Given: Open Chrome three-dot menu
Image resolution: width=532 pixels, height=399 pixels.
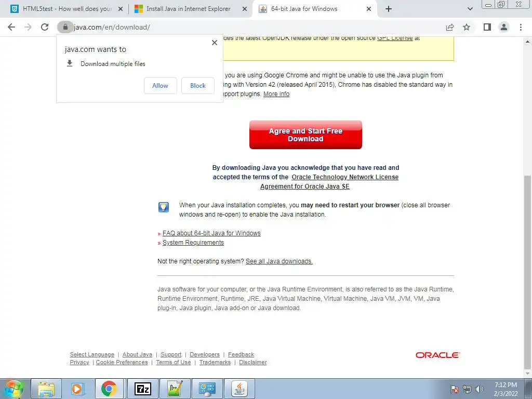Looking at the screenshot, I should click(x=521, y=27).
